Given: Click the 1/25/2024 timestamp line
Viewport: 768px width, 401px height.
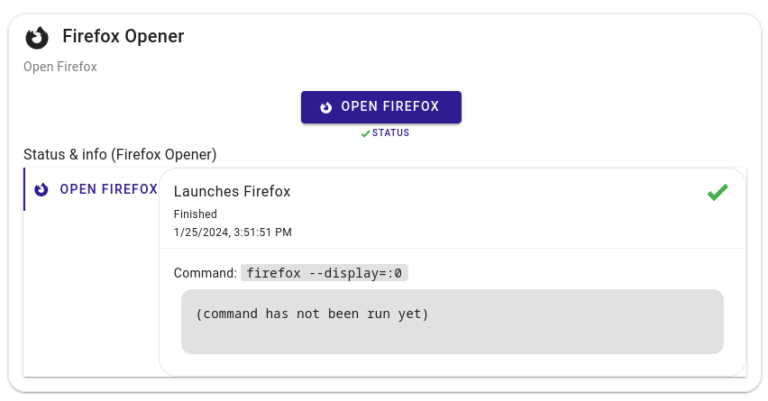Looking at the screenshot, I should [x=233, y=232].
